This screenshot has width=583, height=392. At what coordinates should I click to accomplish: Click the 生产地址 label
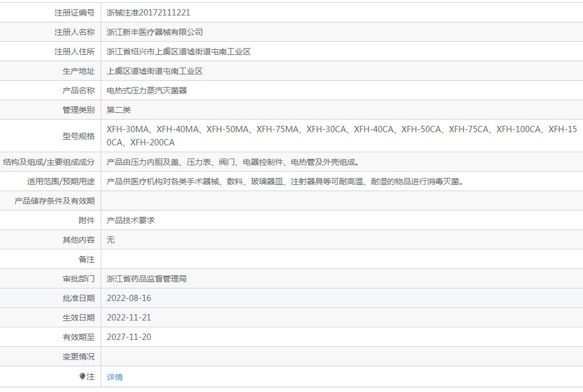[78, 71]
